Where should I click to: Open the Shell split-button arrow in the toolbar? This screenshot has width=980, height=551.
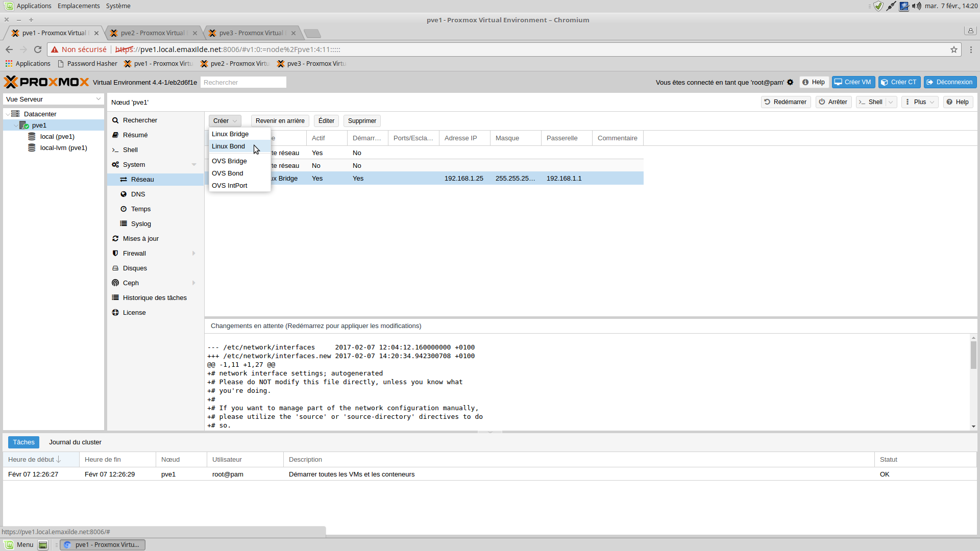click(x=891, y=102)
